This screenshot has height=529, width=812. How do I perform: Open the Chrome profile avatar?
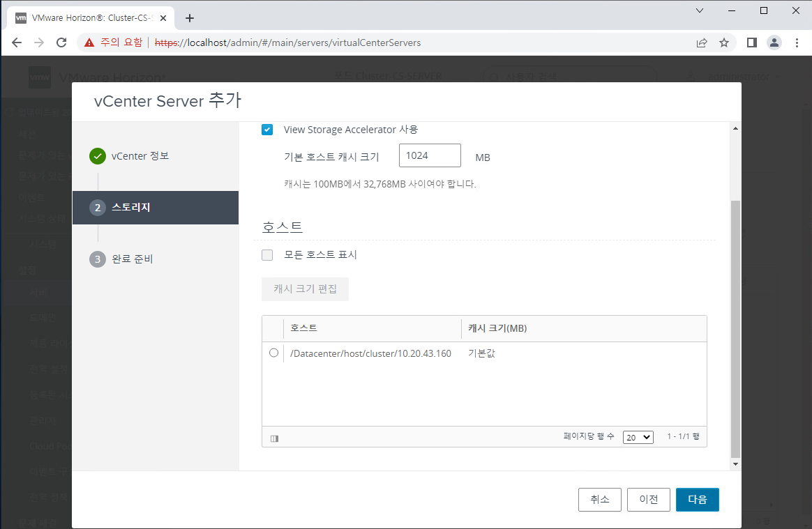774,43
